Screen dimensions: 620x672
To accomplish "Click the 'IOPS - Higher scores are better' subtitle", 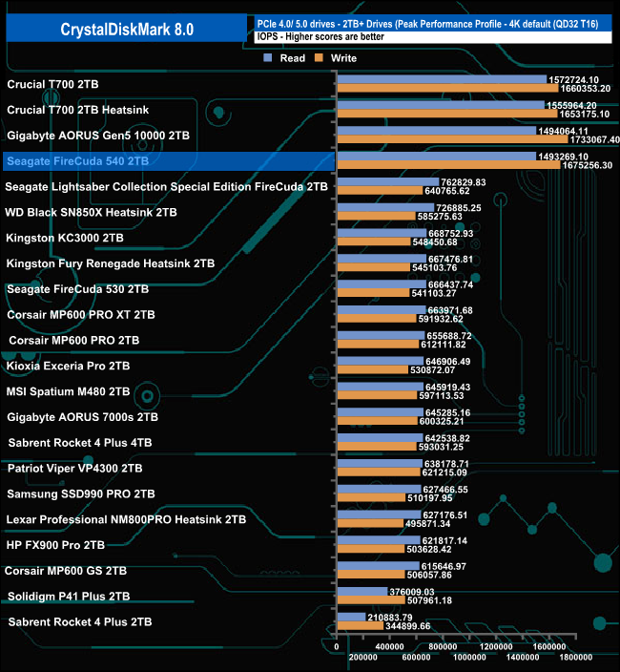I will (x=320, y=37).
